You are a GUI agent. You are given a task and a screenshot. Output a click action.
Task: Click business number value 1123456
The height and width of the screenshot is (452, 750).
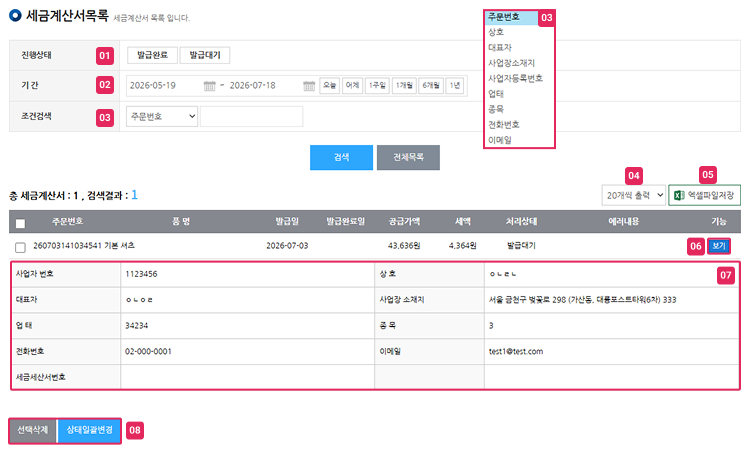[141, 274]
